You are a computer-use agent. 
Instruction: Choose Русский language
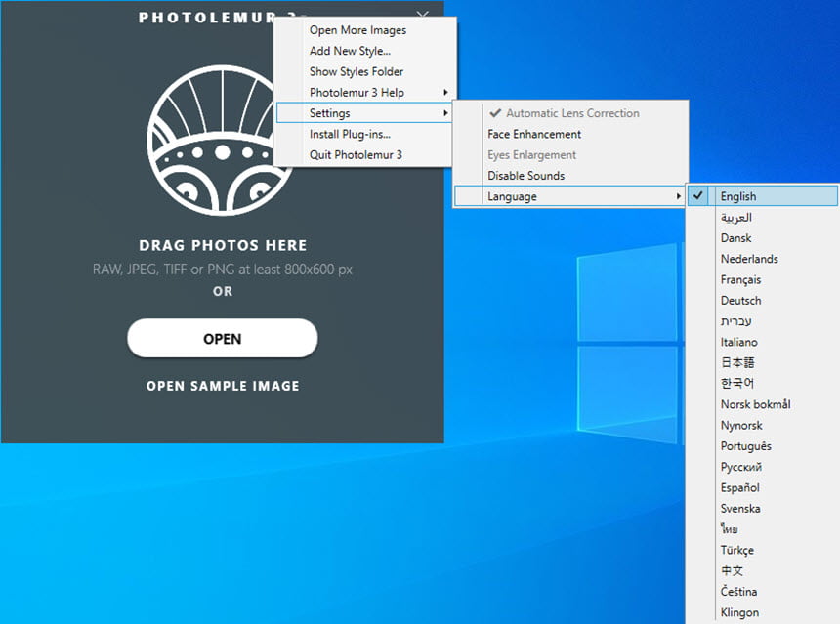point(762,467)
